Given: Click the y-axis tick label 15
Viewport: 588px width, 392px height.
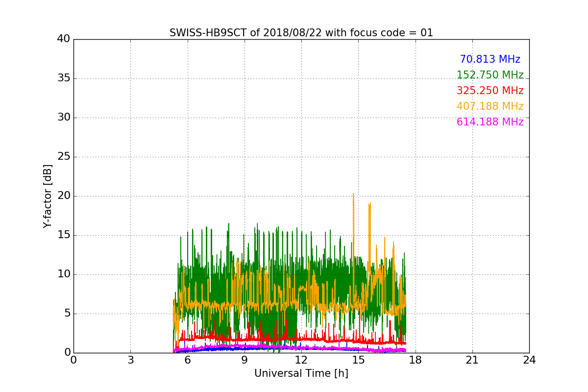Looking at the screenshot, I should [x=64, y=235].
